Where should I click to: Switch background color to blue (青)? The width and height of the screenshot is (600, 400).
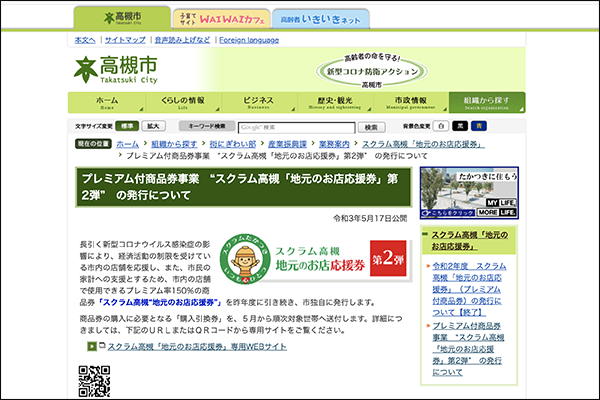tap(479, 126)
